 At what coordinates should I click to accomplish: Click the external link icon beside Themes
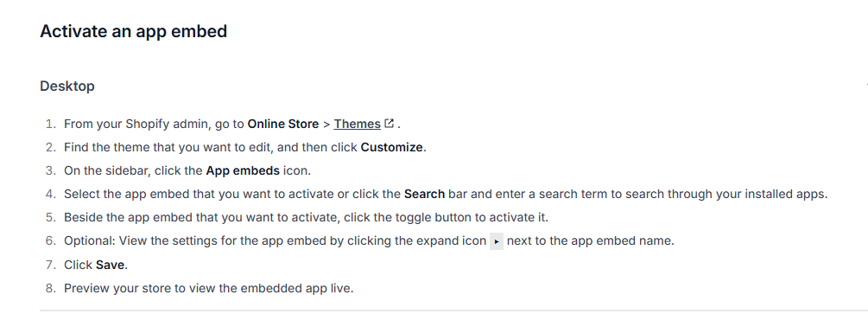[x=390, y=123]
